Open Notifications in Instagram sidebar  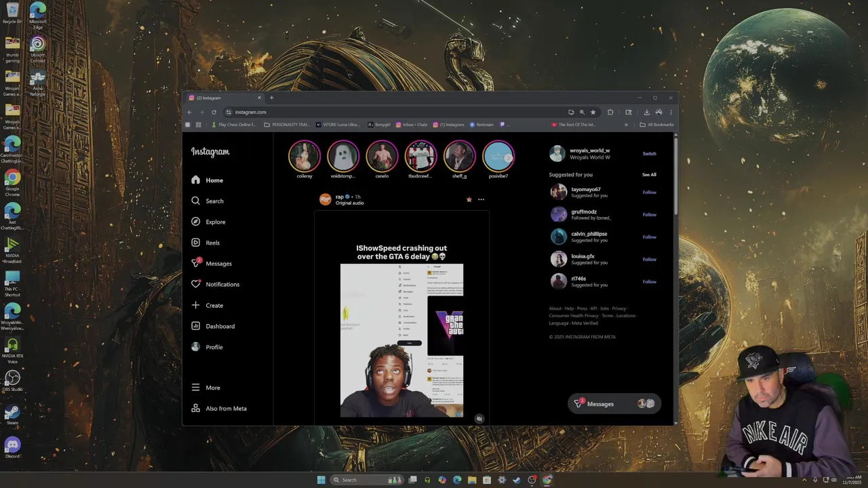coord(216,284)
